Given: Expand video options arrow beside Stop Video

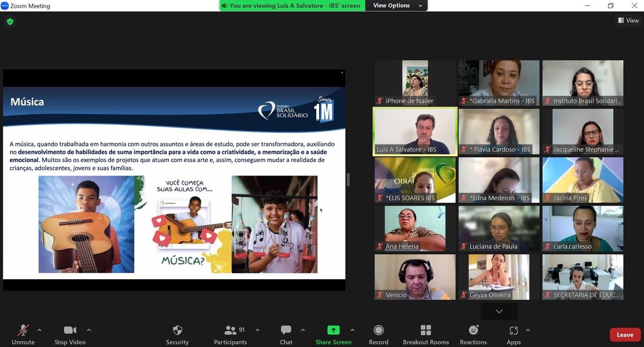Looking at the screenshot, I should (x=89, y=330).
